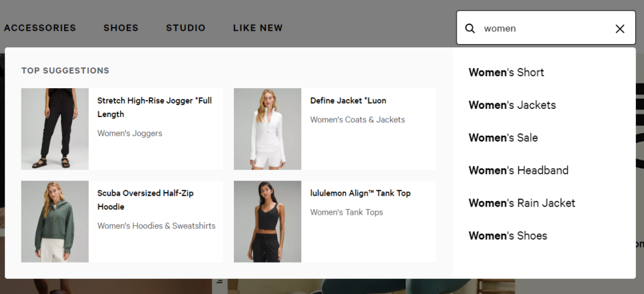Open the green Scuba Hoodie product image
The image size is (644, 294).
(x=55, y=221)
